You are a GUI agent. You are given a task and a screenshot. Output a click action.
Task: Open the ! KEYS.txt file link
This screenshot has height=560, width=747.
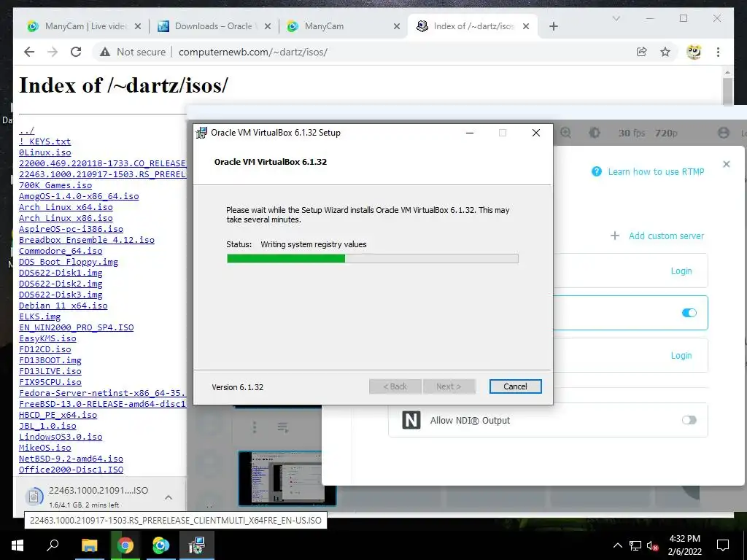44,141
